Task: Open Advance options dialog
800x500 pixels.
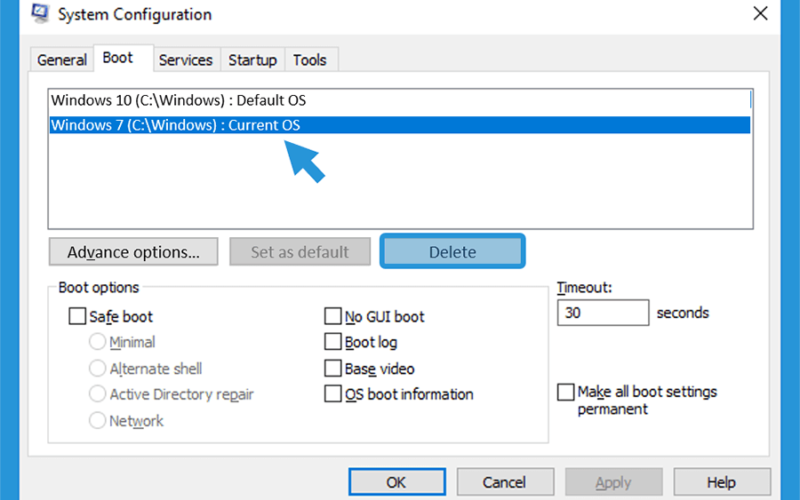Action: tap(134, 252)
